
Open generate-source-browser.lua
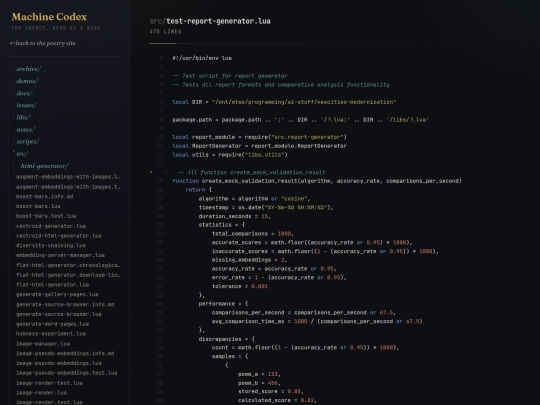tap(59, 314)
